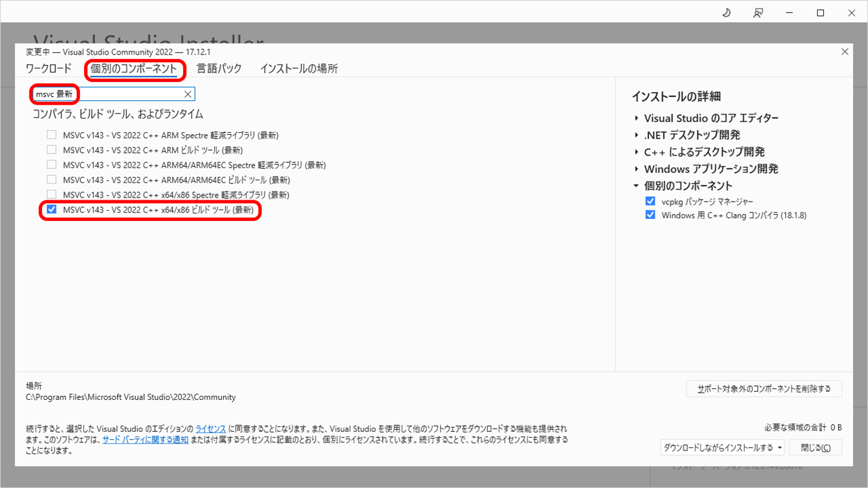
Task: Open インストールの場所 tab
Action: [x=299, y=69]
